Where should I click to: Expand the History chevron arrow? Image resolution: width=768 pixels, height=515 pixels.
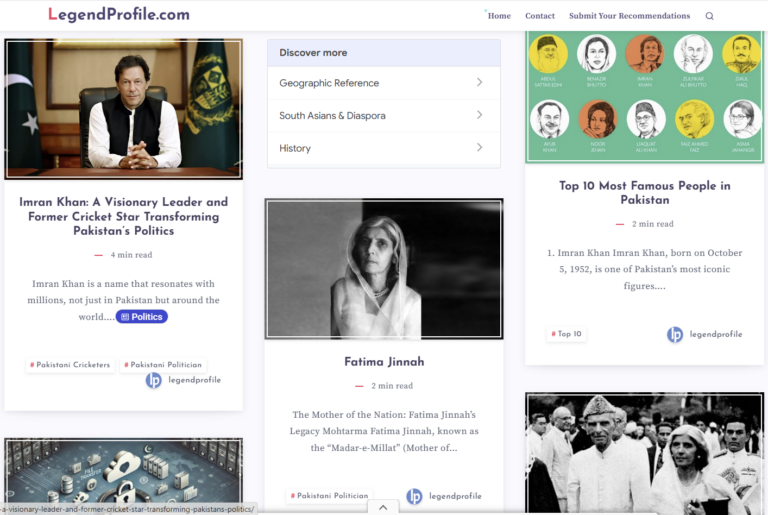[480, 147]
